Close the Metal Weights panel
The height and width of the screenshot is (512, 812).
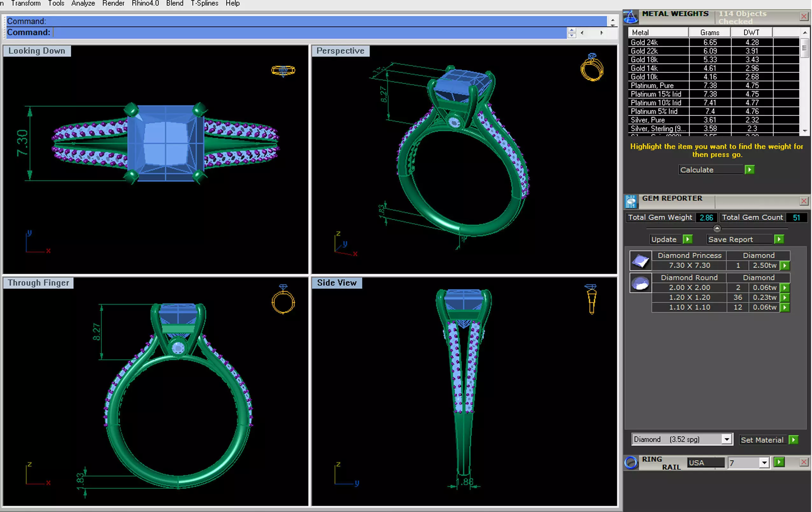point(804,17)
